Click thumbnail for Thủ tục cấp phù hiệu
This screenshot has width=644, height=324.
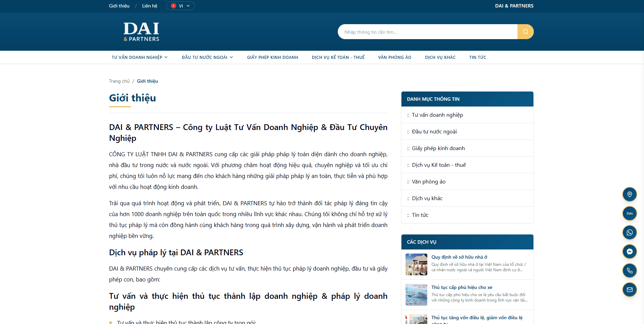[x=416, y=295]
